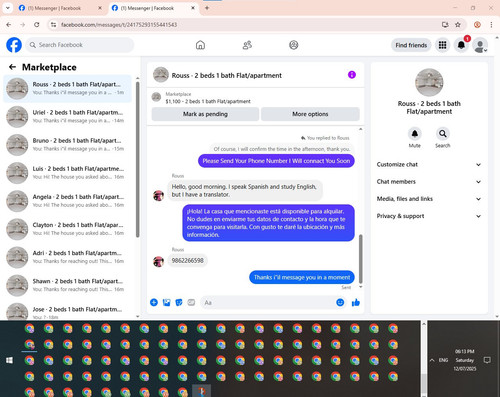Viewport: 500px width, 397px height.
Task: Expand the Privacy & support section
Action: (429, 216)
